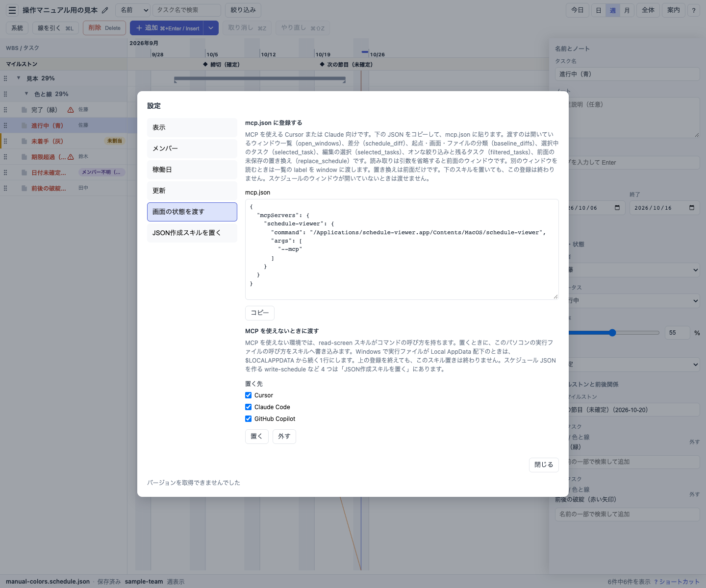The height and width of the screenshot is (588, 706).
Task: Open the メンバー settings tab
Action: pyautogui.click(x=192, y=148)
